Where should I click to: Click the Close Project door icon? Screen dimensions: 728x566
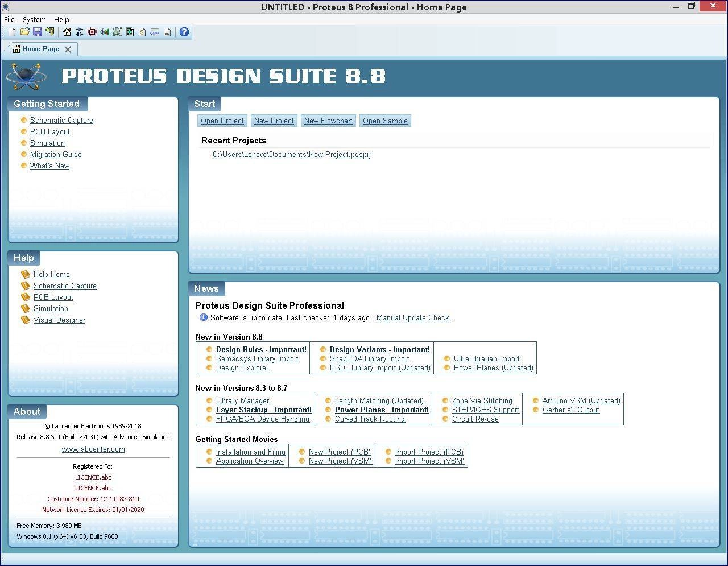[50, 32]
